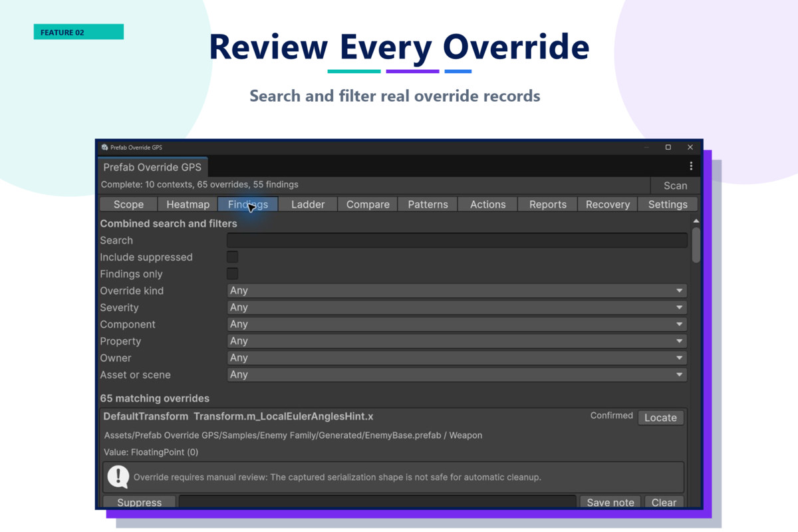Image resolution: width=798 pixels, height=532 pixels.
Task: Click the Confirmed status label
Action: pos(612,416)
